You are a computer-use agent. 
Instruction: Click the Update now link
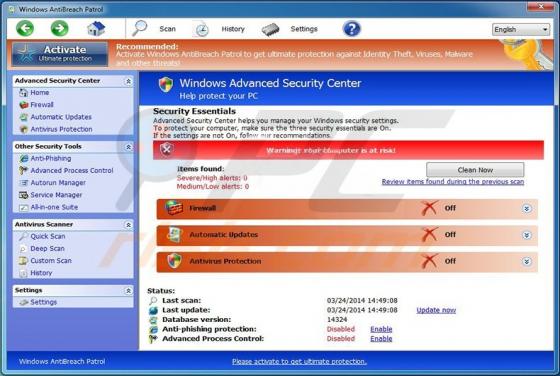[436, 310]
